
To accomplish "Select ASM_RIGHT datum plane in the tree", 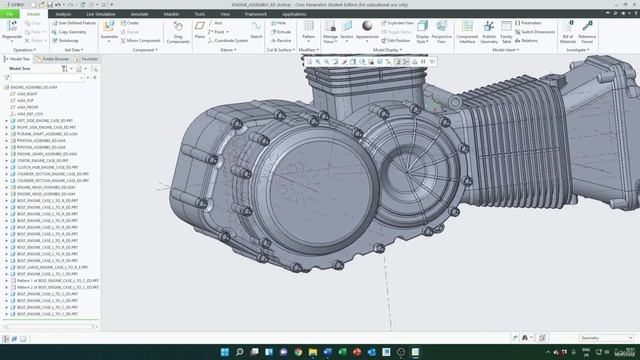I will click(27, 94).
